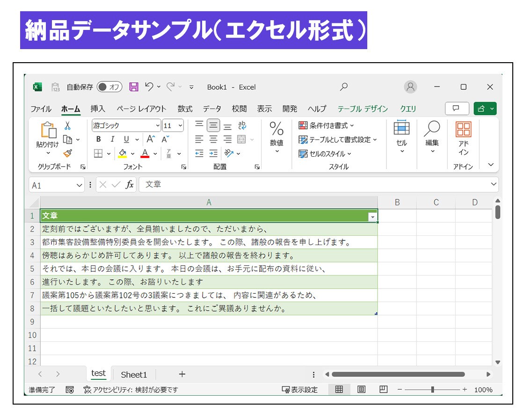The width and height of the screenshot is (524, 420).
Task: Select the Sheet1 sheet tab
Action: pos(134,375)
